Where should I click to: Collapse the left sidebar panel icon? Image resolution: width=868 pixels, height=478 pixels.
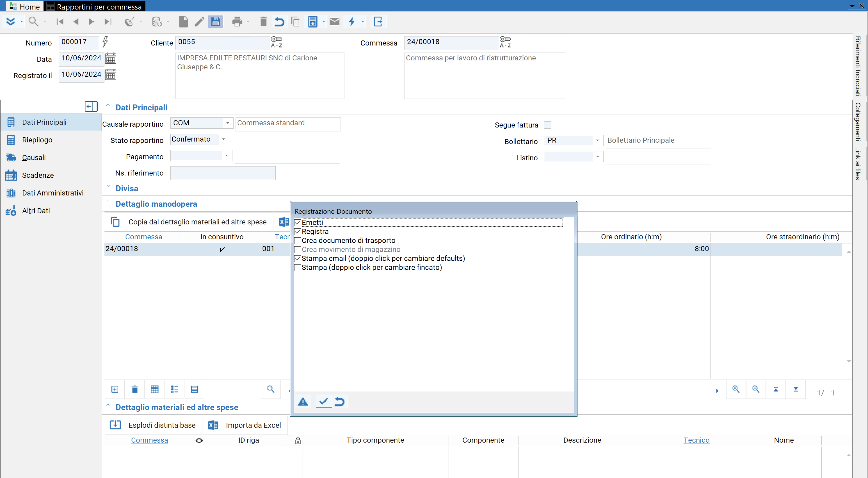pos(91,106)
